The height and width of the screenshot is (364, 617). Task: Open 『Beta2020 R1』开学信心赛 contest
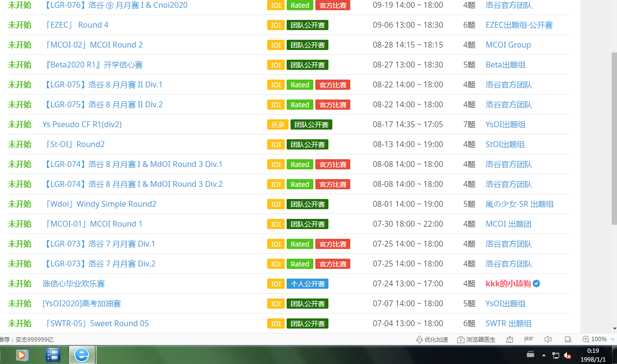click(x=93, y=65)
